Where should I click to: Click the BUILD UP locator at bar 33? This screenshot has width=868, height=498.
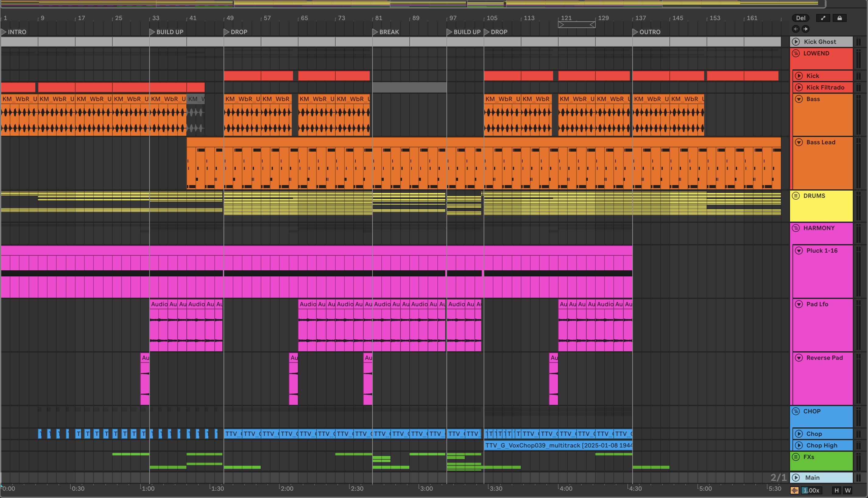pyautogui.click(x=167, y=32)
